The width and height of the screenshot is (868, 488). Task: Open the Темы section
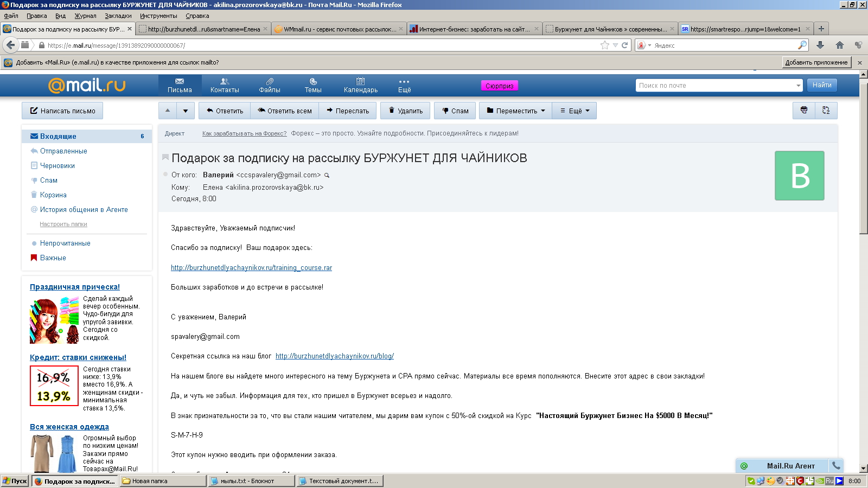[313, 85]
